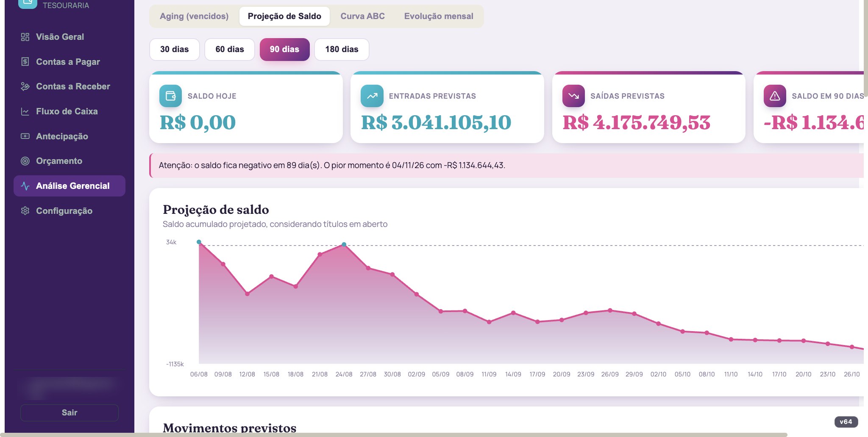Image resolution: width=868 pixels, height=437 pixels.
Task: Click the Saldo Hoje wallet icon
Action: point(170,96)
